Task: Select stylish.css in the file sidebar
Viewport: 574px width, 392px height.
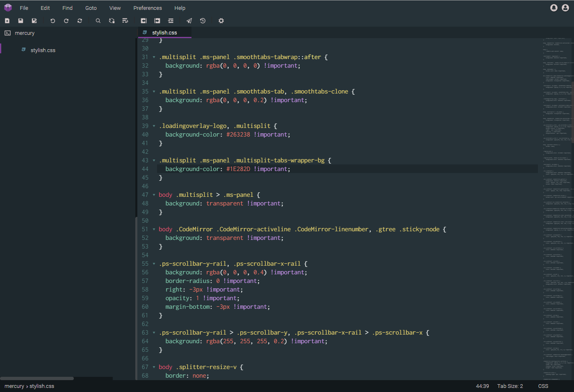Action: [43, 50]
